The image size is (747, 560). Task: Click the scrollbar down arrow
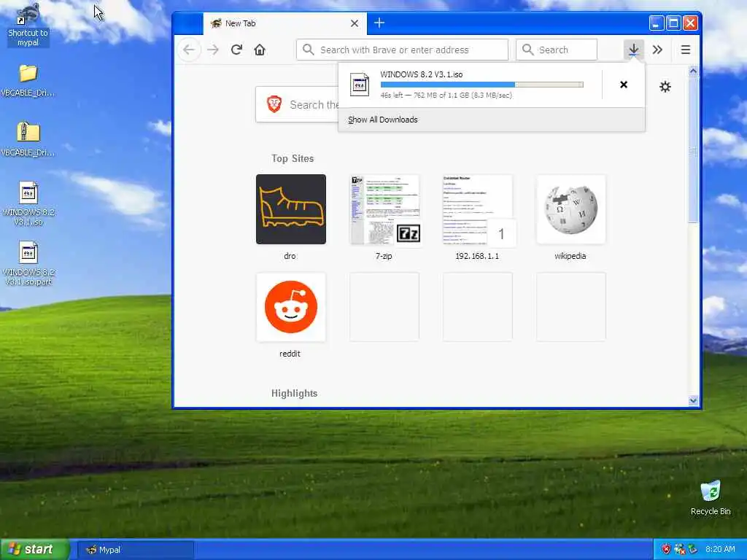pyautogui.click(x=693, y=401)
